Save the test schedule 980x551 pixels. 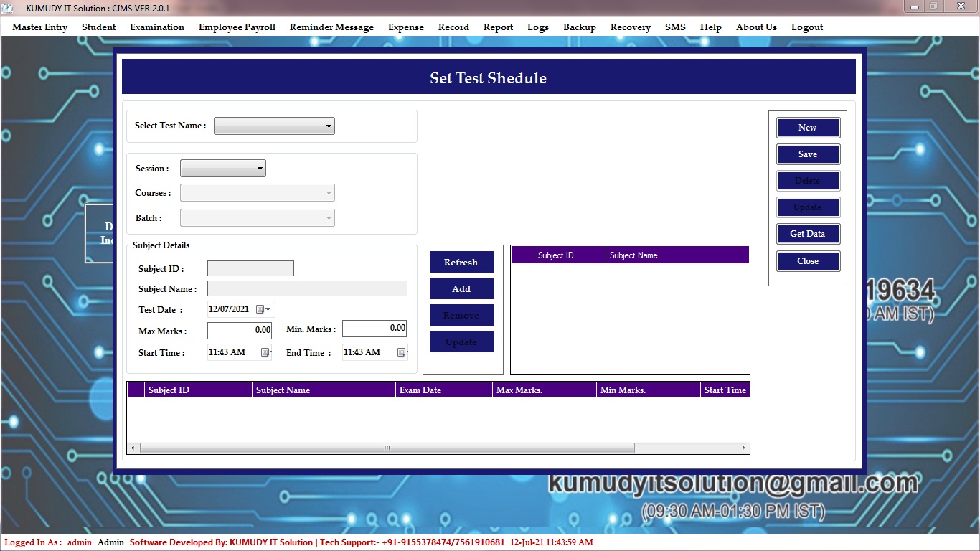coord(808,154)
